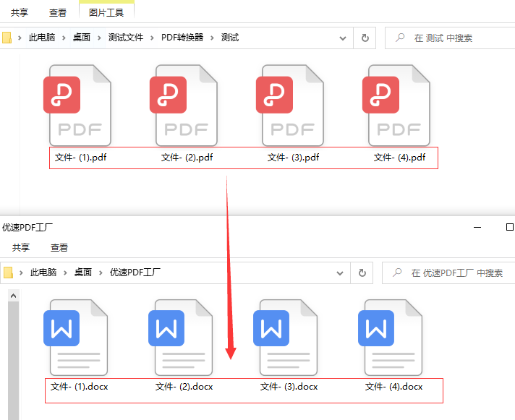Go to 桌面 in 优速PDF工厂 window breadcrumb

point(82,273)
